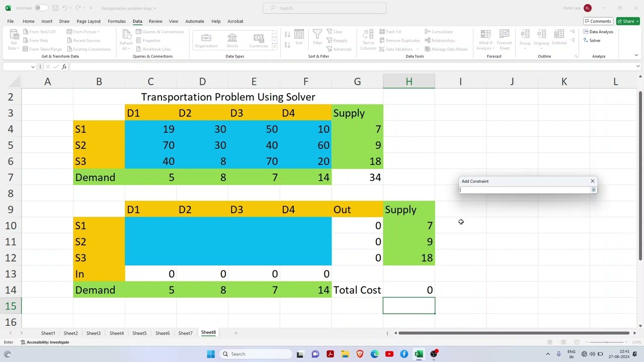Open the What-If Analysis dropdown
Screen dimensions: 644x362
486,39
